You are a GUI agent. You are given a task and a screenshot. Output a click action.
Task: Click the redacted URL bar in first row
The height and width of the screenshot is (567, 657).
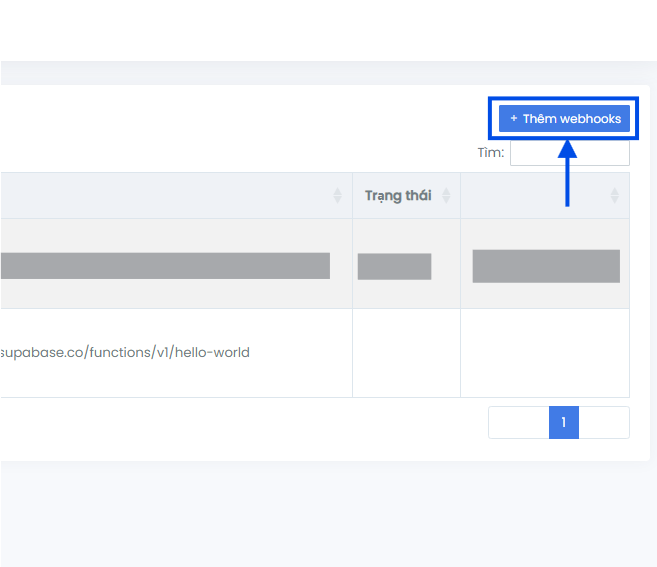click(x=165, y=265)
